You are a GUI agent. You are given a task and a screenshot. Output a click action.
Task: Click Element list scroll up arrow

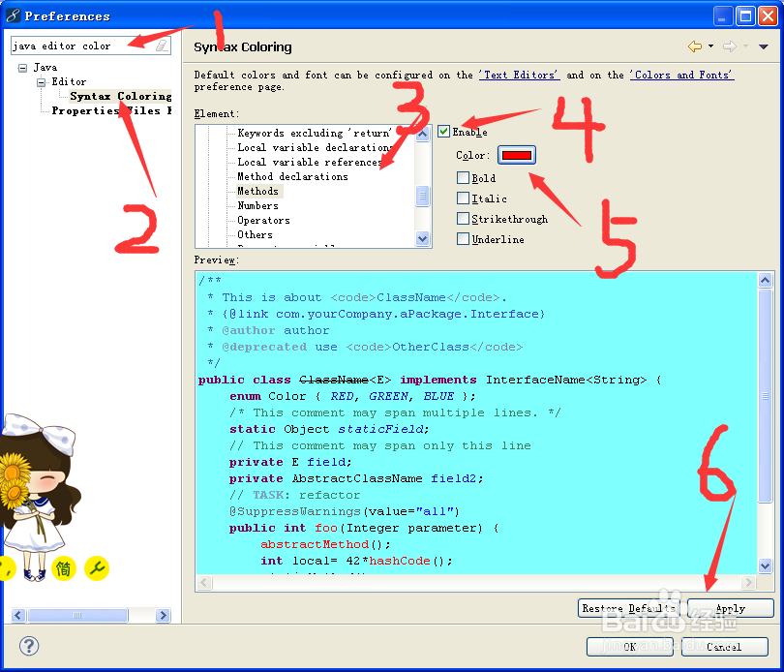tap(423, 134)
